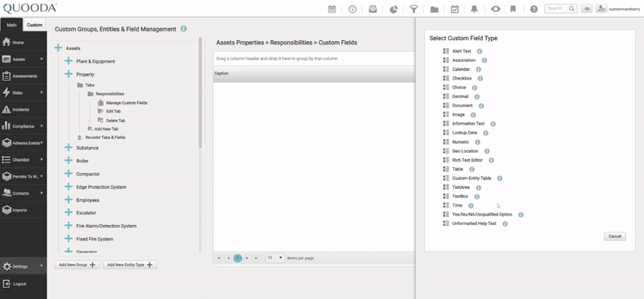Click the eye watch icon in toolbar
This screenshot has height=299, width=644.
pyautogui.click(x=495, y=9)
